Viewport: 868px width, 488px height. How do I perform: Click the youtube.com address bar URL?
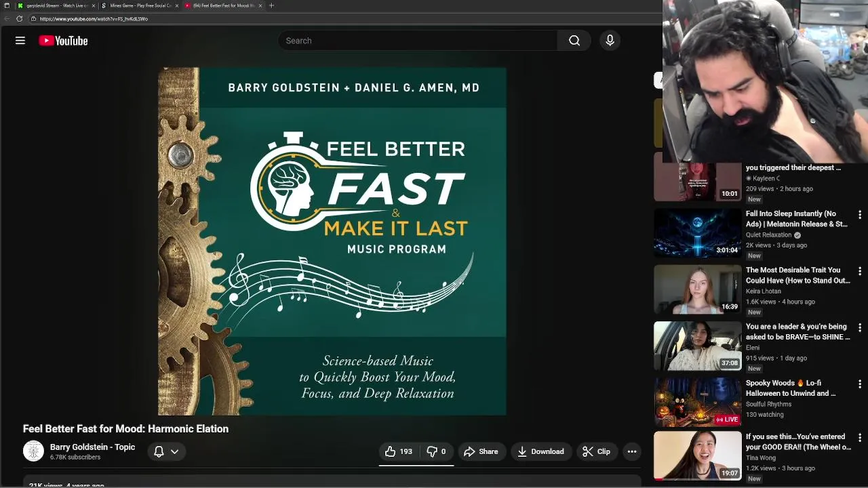94,19
